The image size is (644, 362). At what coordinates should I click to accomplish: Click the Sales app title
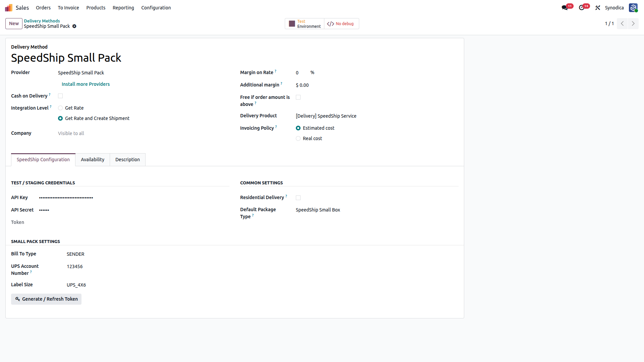pos(22,7)
